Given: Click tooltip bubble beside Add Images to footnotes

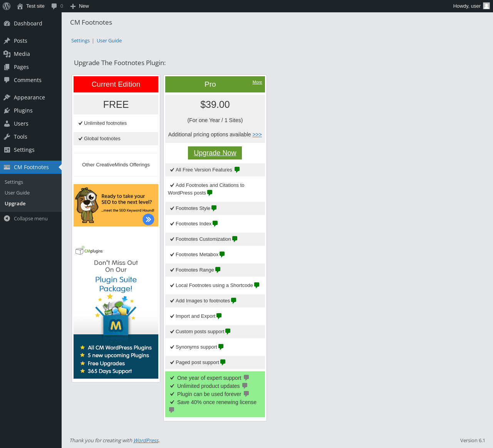Looking at the screenshot, I should click(x=234, y=301).
